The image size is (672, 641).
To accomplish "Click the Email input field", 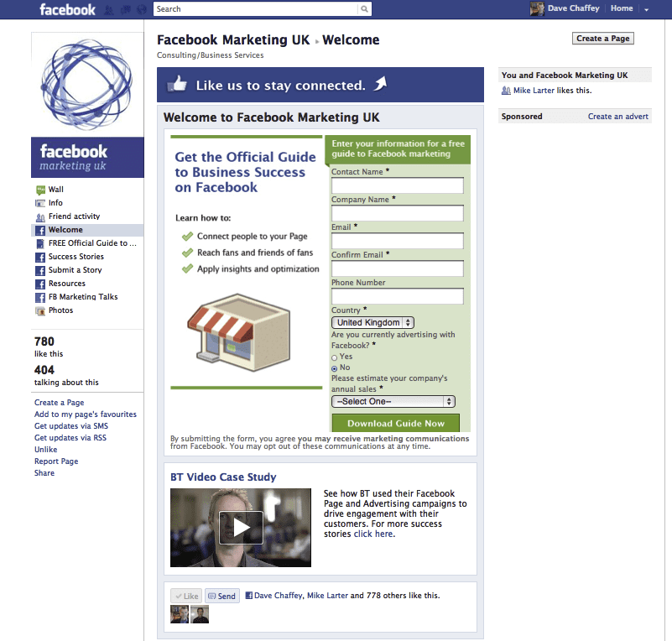I will pyautogui.click(x=398, y=241).
